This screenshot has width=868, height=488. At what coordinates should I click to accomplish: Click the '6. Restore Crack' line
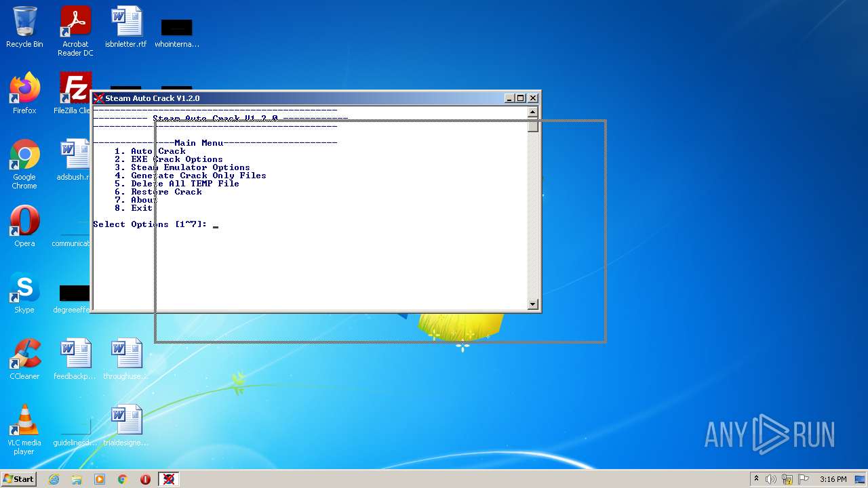pyautogui.click(x=158, y=192)
